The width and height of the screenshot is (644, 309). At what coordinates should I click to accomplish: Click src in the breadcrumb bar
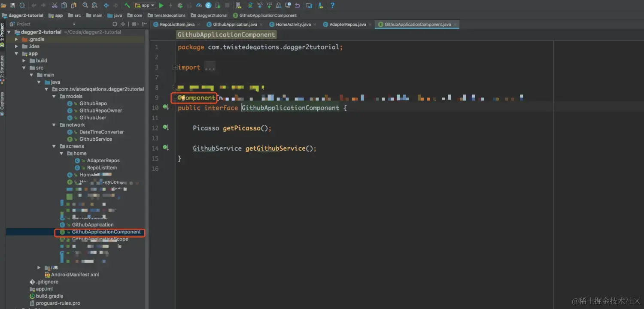tap(74, 15)
